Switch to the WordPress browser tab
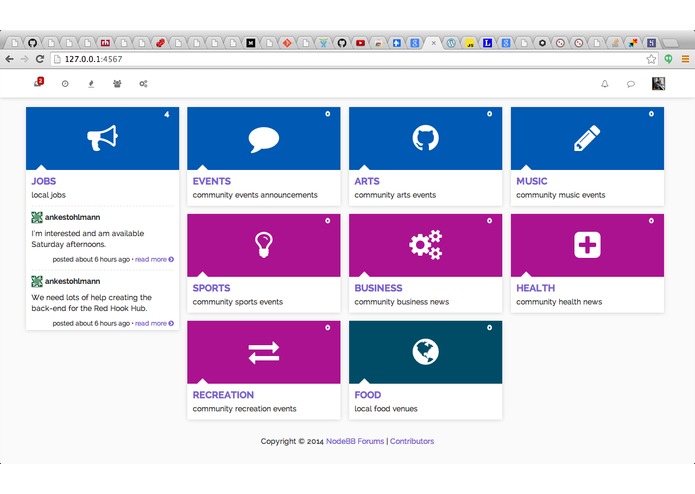Screen dimensions: 695x494 pyautogui.click(x=451, y=43)
